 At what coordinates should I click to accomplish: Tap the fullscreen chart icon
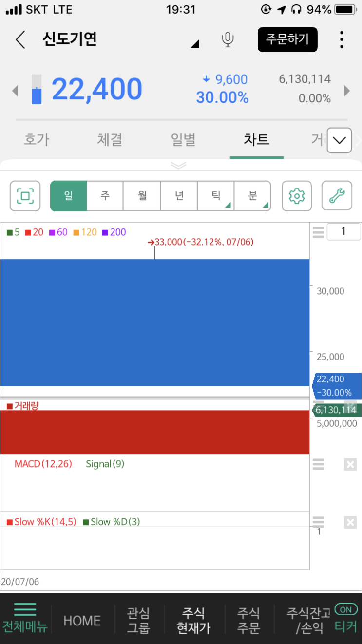pyautogui.click(x=25, y=196)
